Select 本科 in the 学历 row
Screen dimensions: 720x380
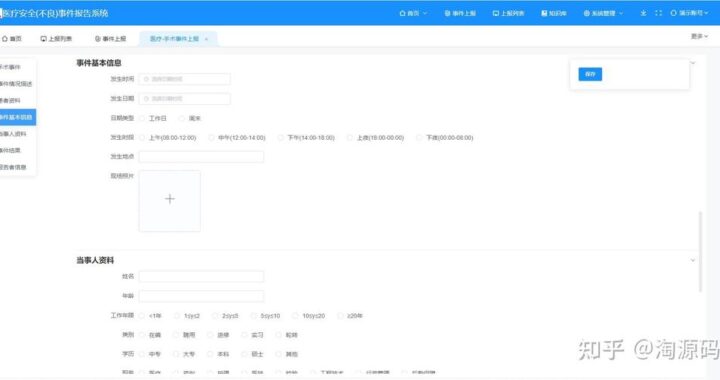click(x=210, y=354)
